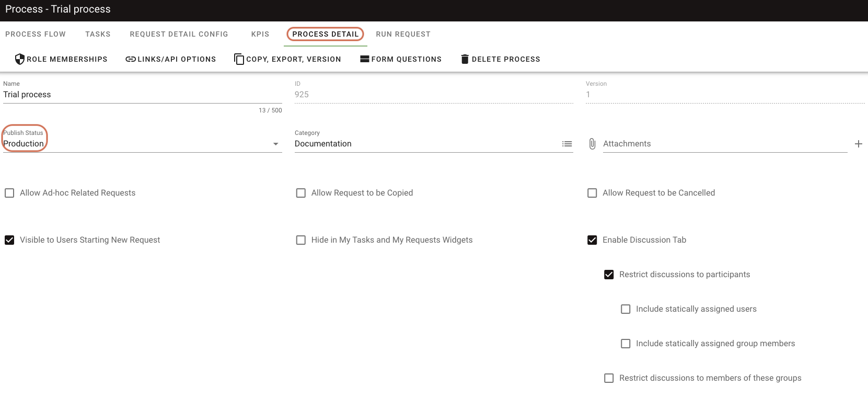
Task: Go to Request Detail Config tab
Action: pos(179,34)
